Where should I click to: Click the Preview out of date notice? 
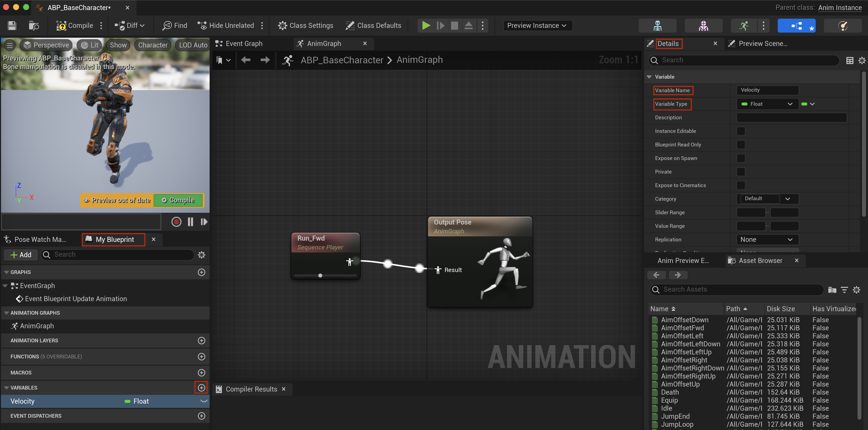(x=117, y=200)
